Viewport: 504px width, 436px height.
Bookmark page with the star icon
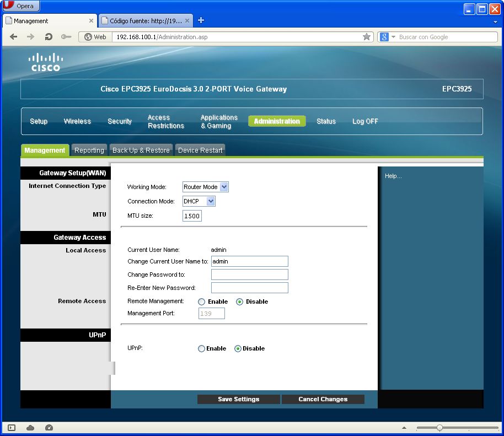click(367, 37)
